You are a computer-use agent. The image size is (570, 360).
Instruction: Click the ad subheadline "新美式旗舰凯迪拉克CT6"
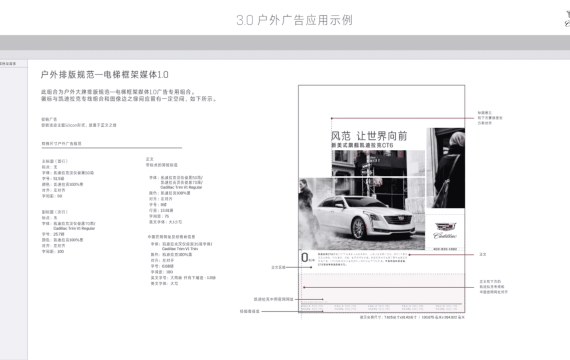pos(362,145)
